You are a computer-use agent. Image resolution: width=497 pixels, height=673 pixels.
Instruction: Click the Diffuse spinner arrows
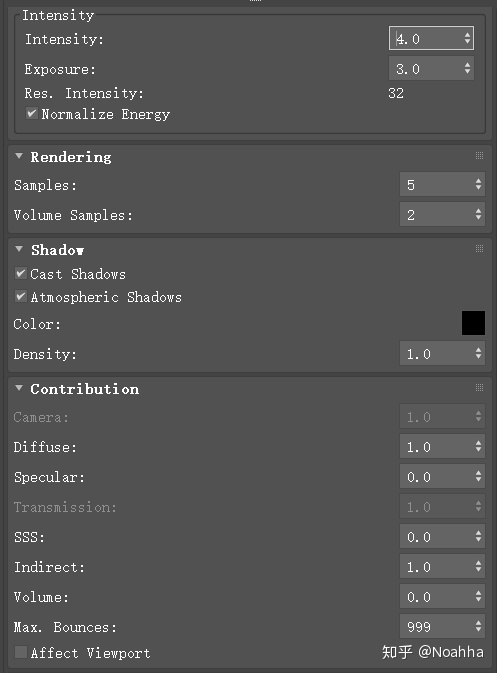479,446
